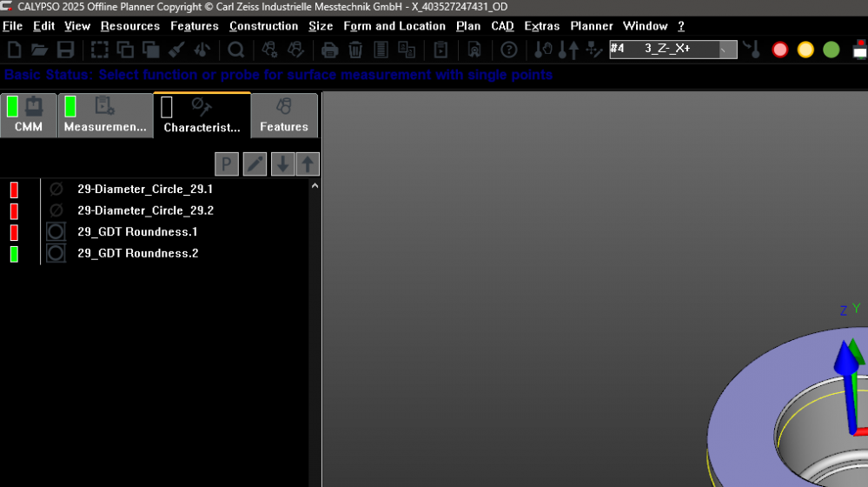Click the bookmarked document icon
This screenshot has width=868, height=487.
(x=474, y=50)
